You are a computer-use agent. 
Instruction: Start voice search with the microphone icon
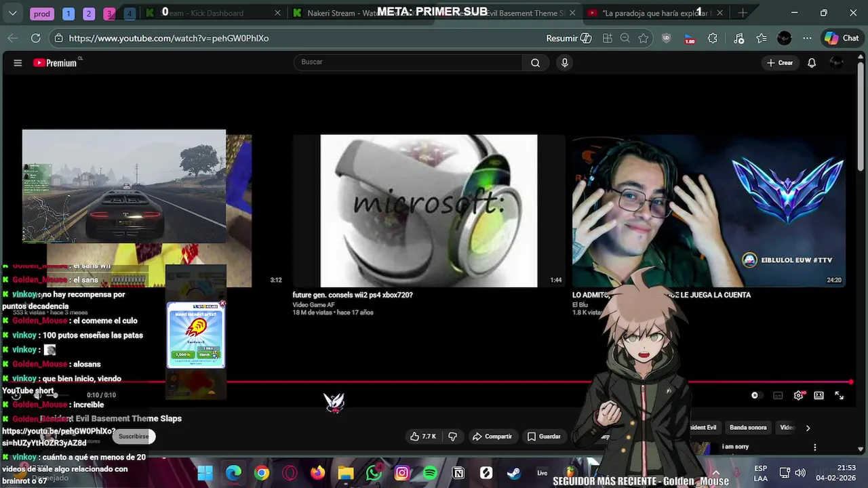[x=564, y=63]
